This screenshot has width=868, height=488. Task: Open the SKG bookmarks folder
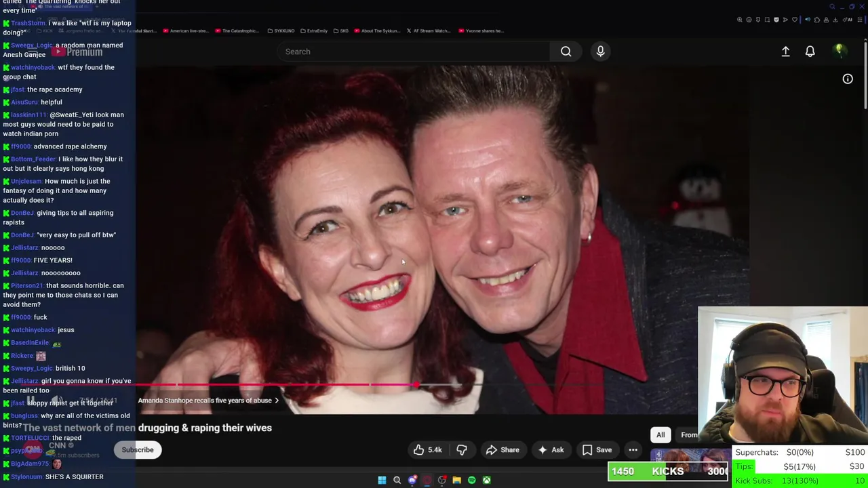pyautogui.click(x=341, y=30)
